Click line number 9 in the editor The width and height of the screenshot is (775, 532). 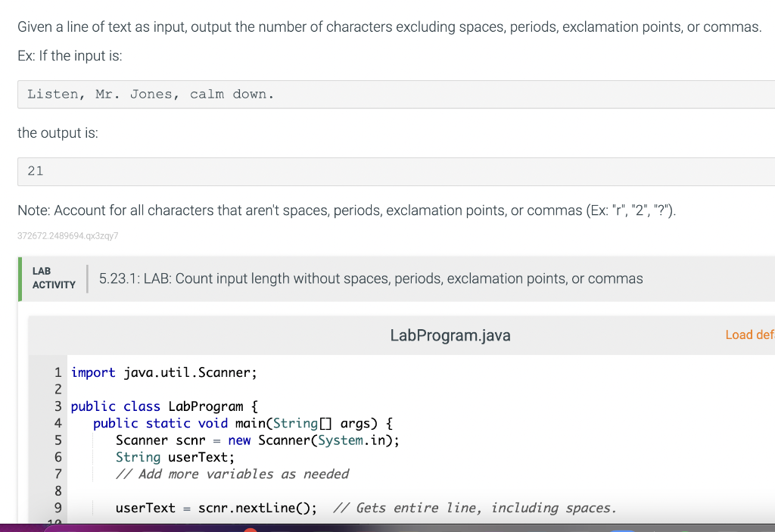[x=58, y=508]
